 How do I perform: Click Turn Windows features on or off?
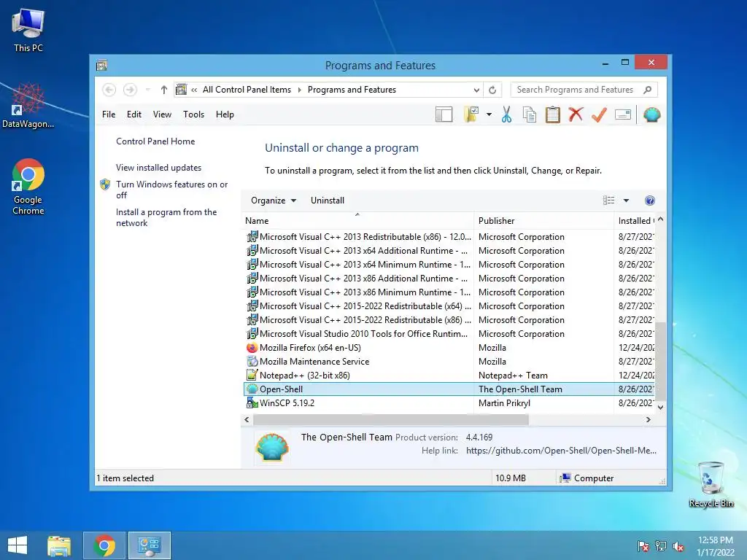[171, 190]
